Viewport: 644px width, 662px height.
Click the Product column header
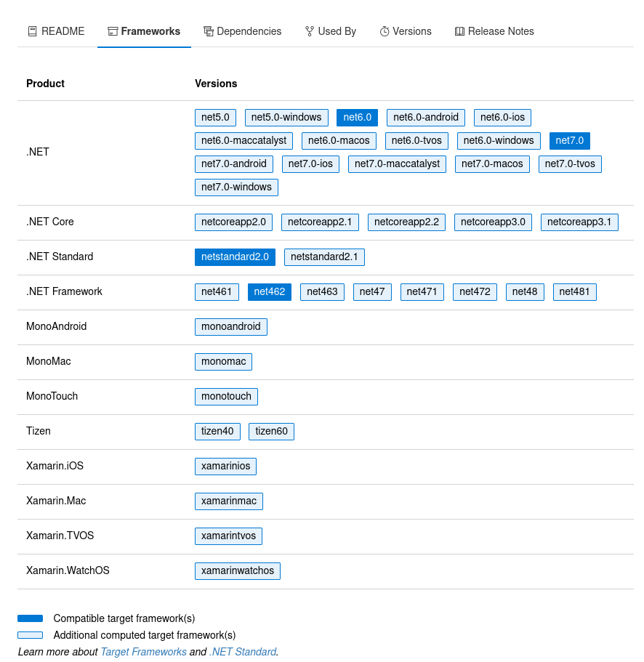tap(45, 84)
